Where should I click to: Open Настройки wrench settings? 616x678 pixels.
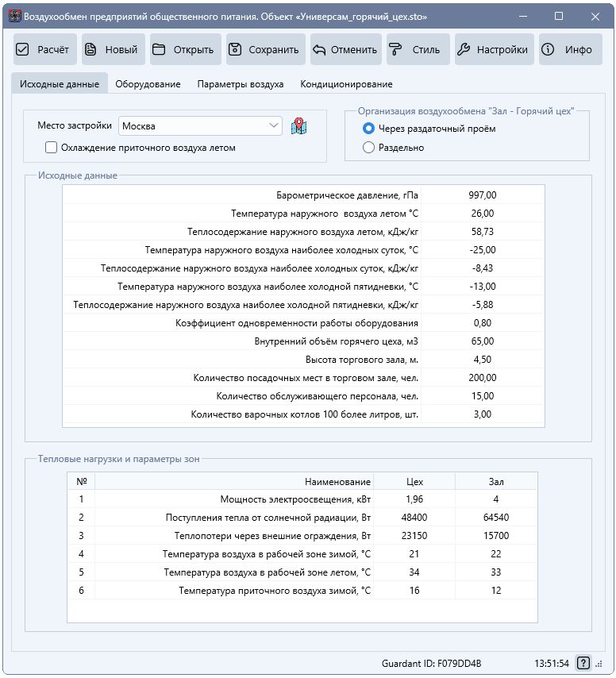(x=493, y=49)
